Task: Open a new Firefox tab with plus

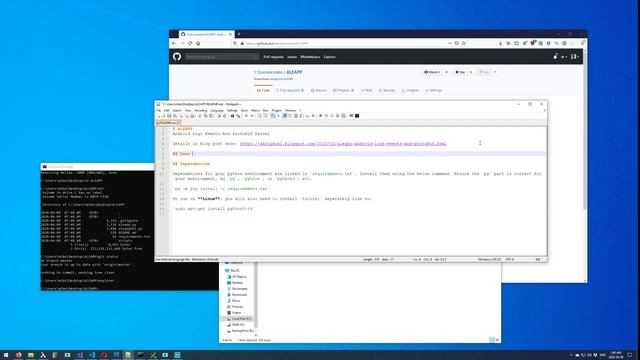Action: (239, 34)
